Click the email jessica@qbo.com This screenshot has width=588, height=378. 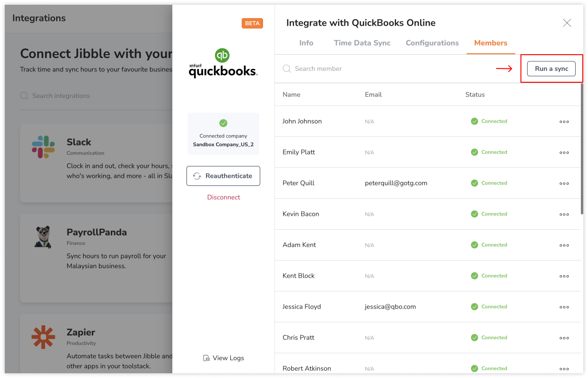pos(391,307)
